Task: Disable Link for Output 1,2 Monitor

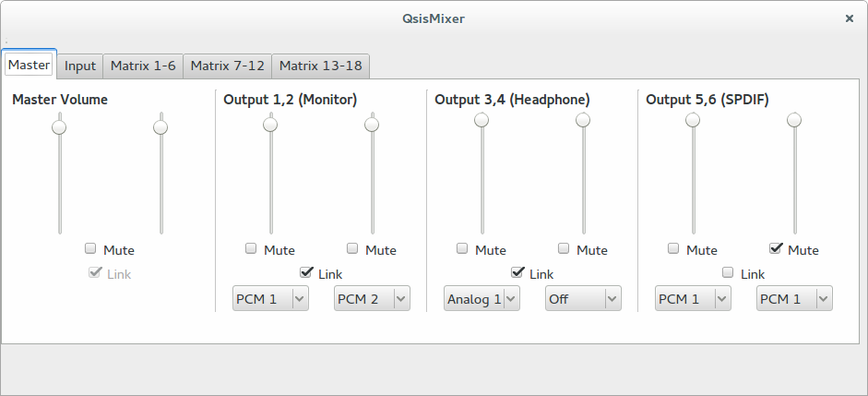Action: tap(305, 272)
